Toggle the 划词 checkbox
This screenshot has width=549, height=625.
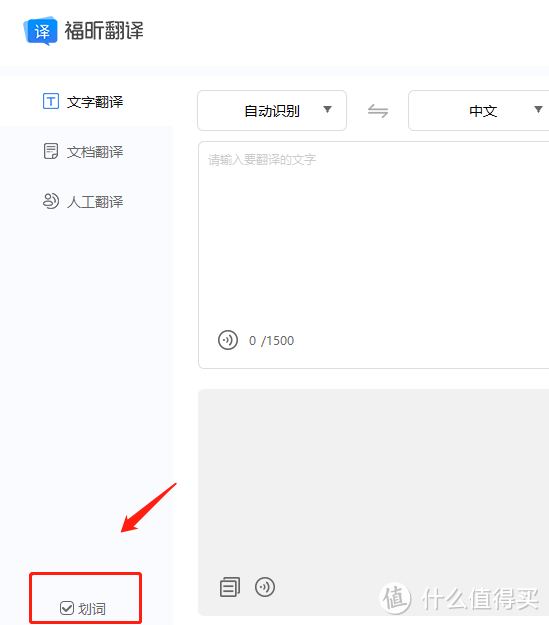67,608
